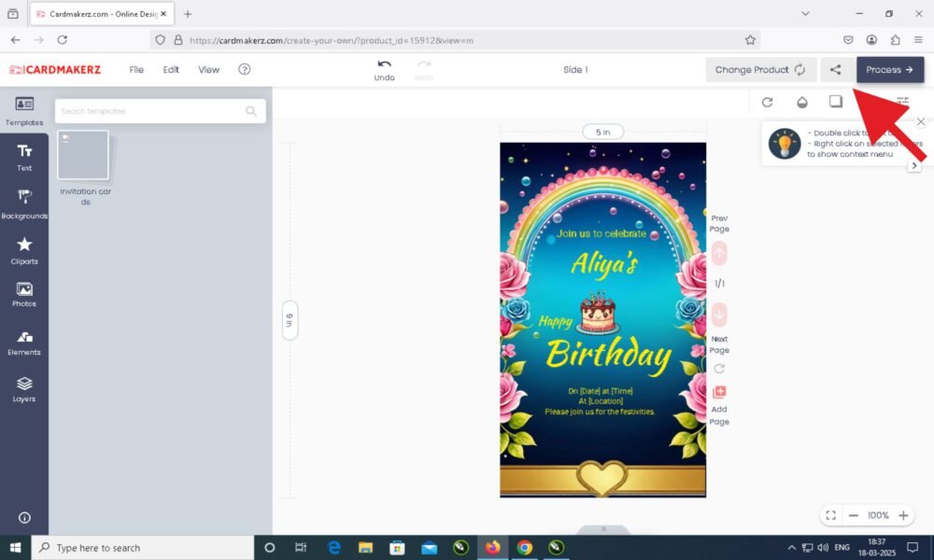Click the Change Product button
Screen dimensions: 934x560
(x=760, y=70)
